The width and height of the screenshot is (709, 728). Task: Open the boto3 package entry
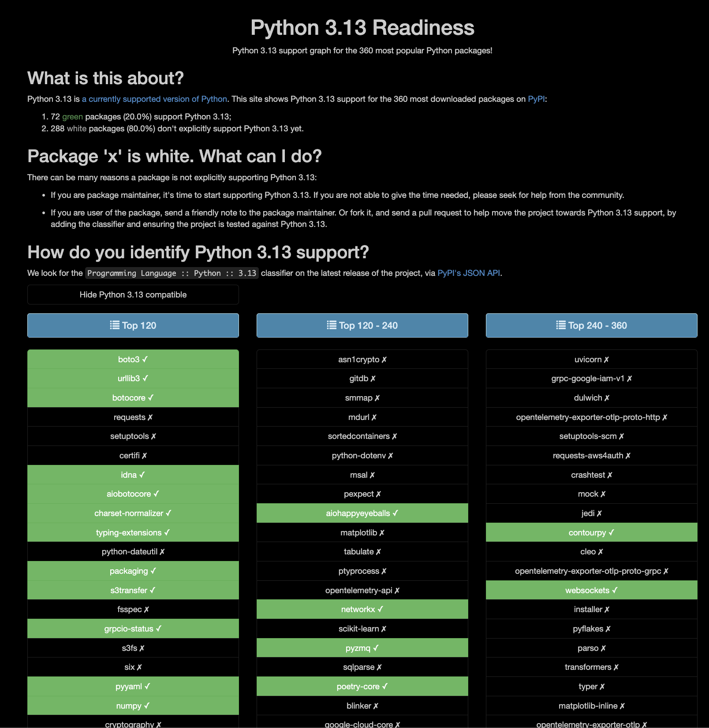[x=133, y=359]
